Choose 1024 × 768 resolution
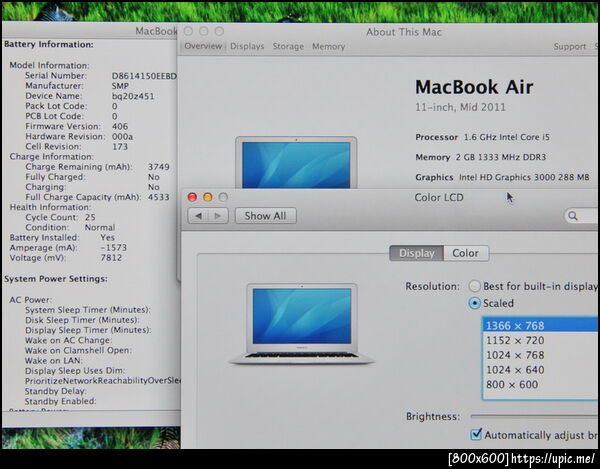This screenshot has height=469, width=600. point(540,355)
